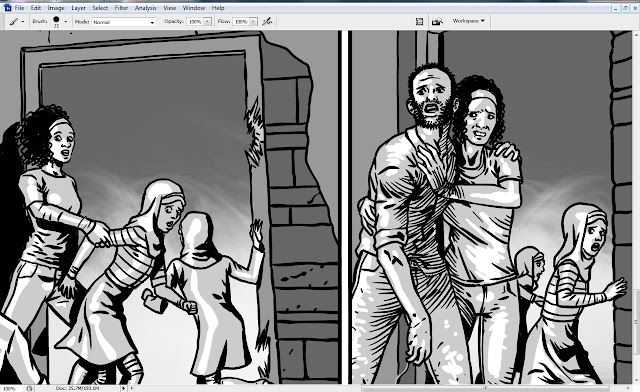Minimize the document window
Screen dimensions: 640x392
(x=616, y=8)
